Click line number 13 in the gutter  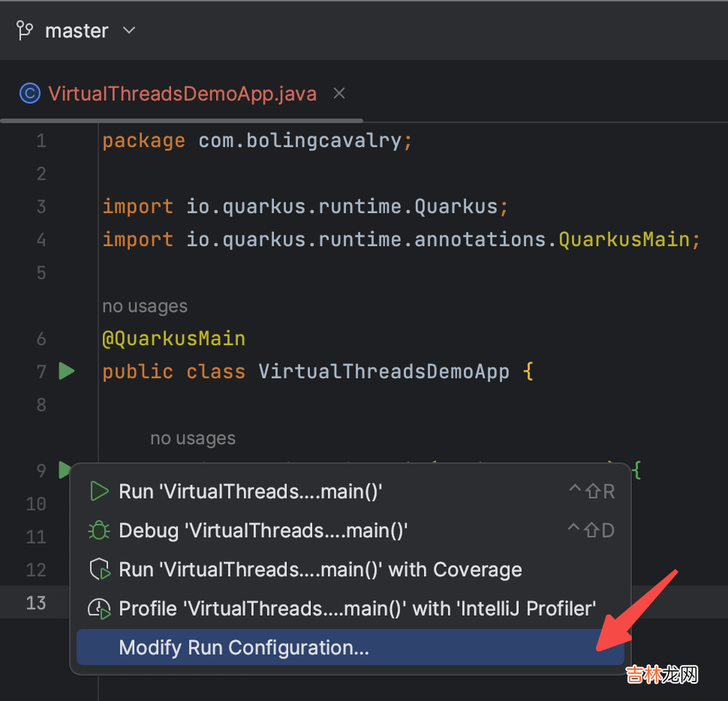tap(36, 603)
